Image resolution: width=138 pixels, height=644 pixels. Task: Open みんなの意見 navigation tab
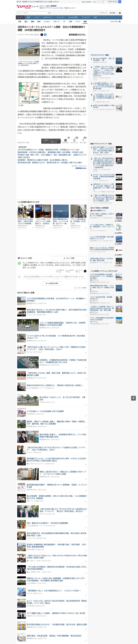[x=73, y=17]
